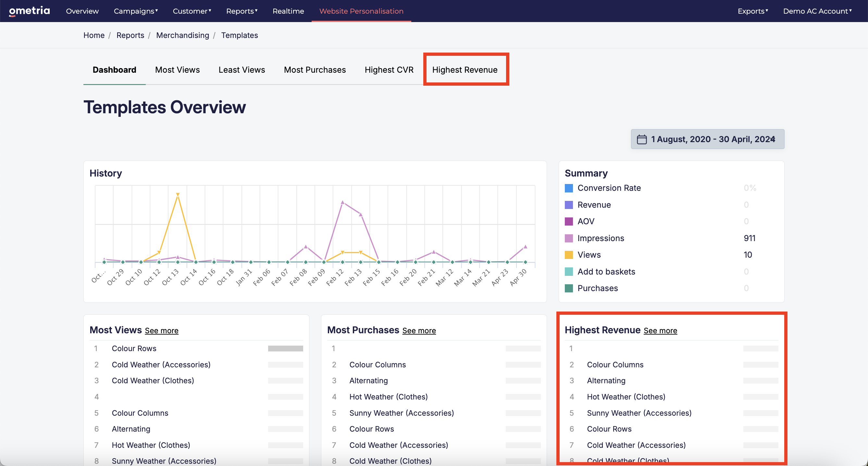Expand the Customer dropdown in navbar
This screenshot has width=868, height=466.
point(192,11)
